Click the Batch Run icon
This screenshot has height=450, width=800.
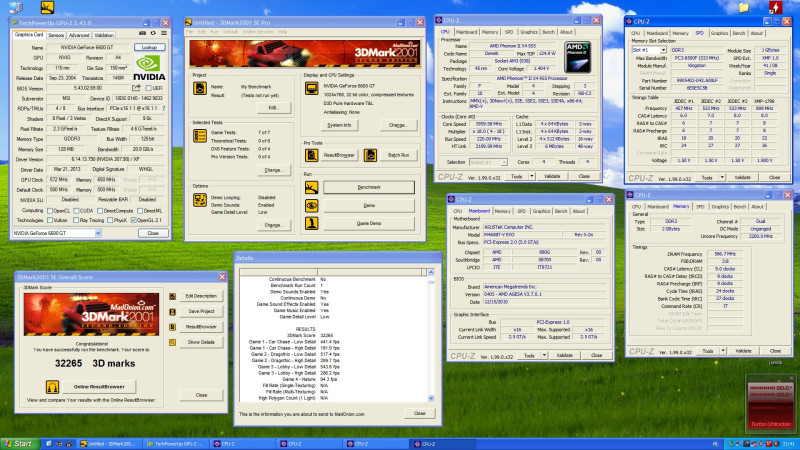[x=370, y=155]
